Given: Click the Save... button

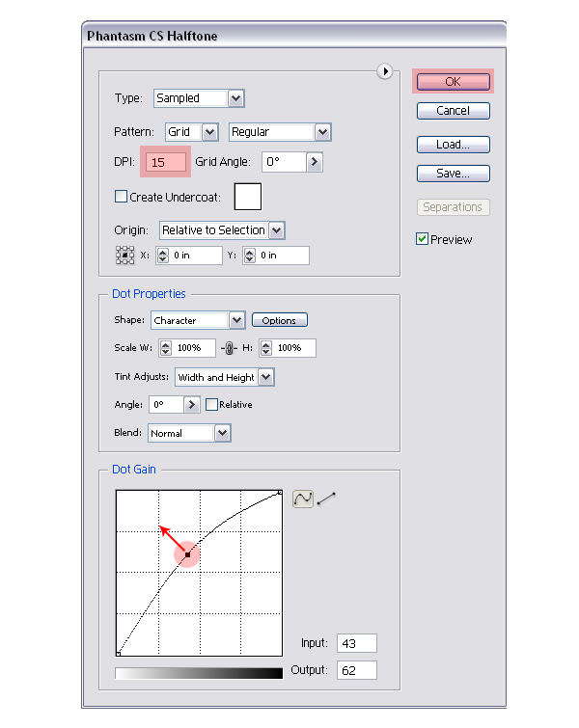Looking at the screenshot, I should [x=454, y=174].
